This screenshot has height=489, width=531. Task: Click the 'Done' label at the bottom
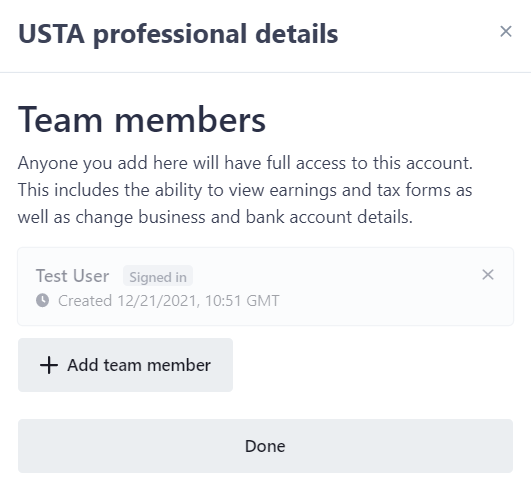[x=265, y=446]
